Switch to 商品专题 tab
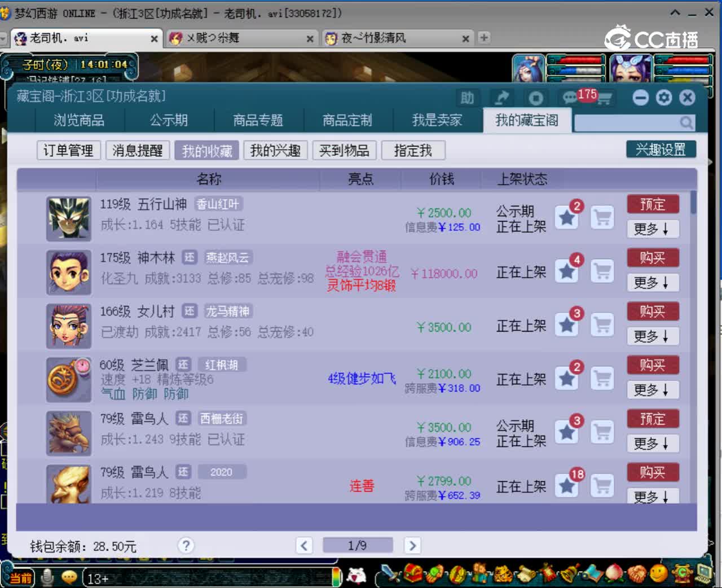722x588 pixels. coord(258,120)
